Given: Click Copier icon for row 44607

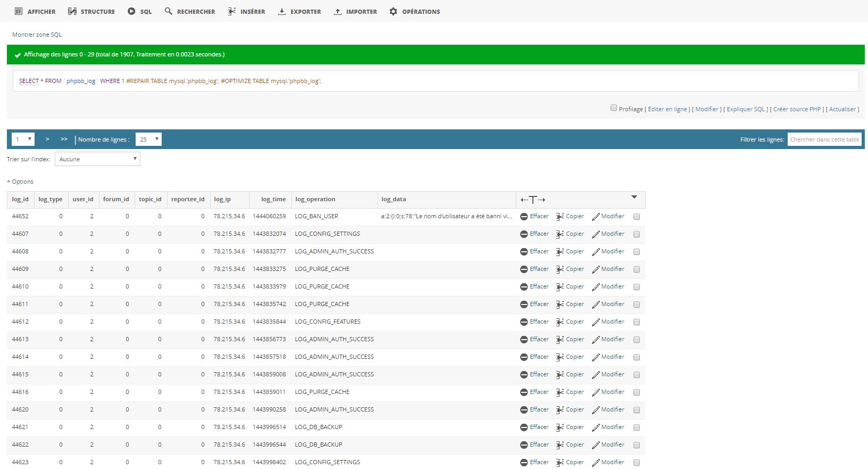Looking at the screenshot, I should click(x=560, y=234).
